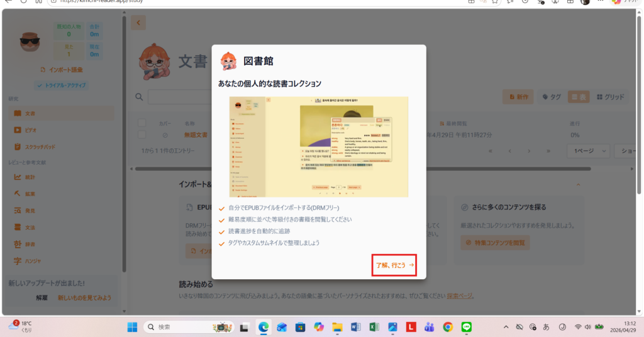The image size is (644, 337).
Task: Click the sunglasses pot avatar in sidebar
Action: tap(30, 41)
